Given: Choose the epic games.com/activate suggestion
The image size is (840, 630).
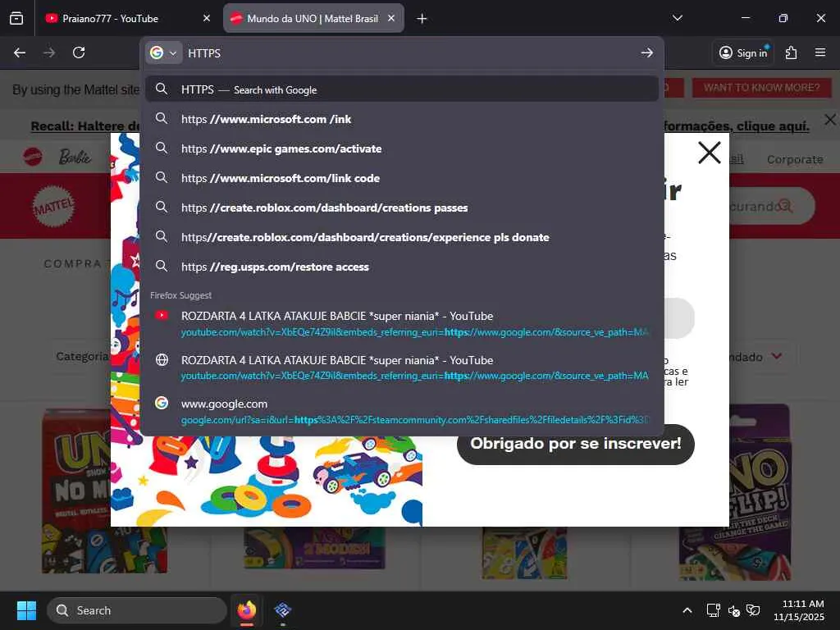Looking at the screenshot, I should click(x=402, y=148).
